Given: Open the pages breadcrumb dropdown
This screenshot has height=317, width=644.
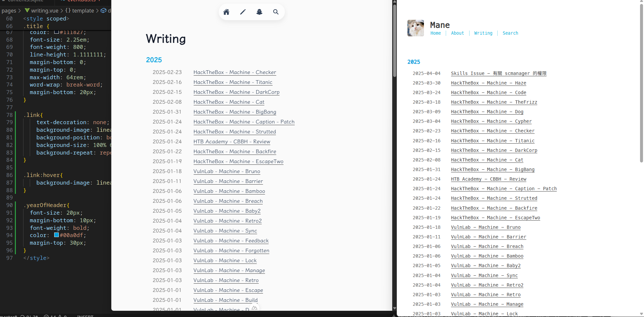Looking at the screenshot, I should [9, 11].
